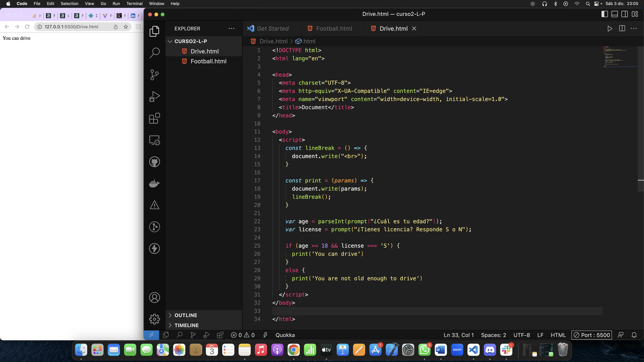644x362 pixels.
Task: Click breadcrumb chevron after Drive.html
Action: 291,41
